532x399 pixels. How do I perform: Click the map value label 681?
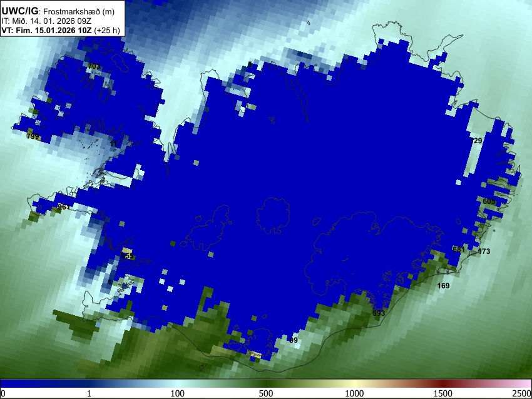coord(459,250)
